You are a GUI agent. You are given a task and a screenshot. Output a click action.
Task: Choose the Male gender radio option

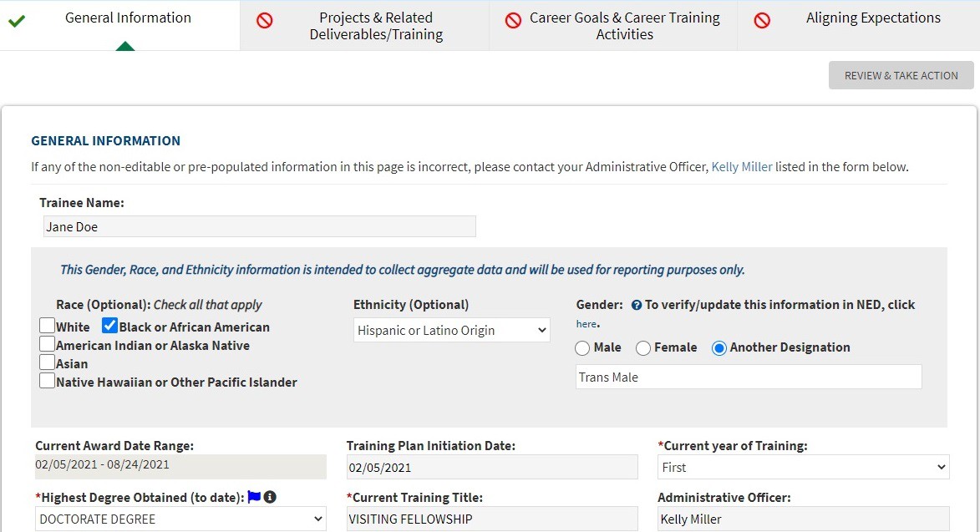[x=582, y=348]
